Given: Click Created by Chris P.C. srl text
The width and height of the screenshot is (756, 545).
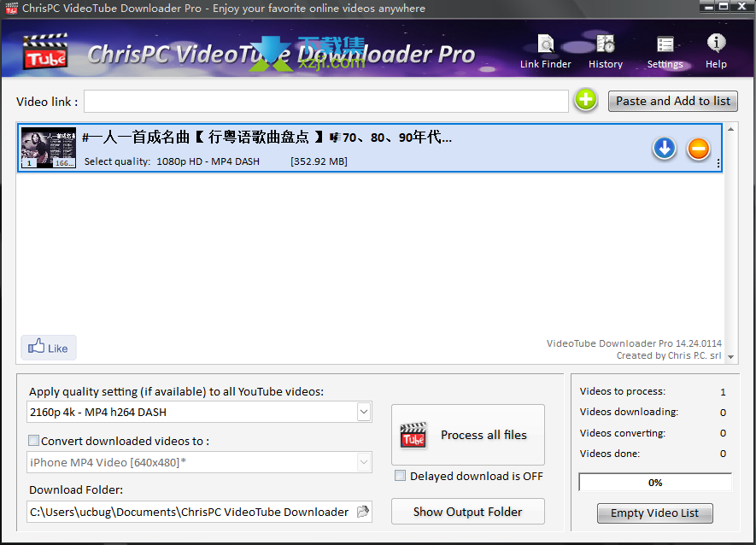Looking at the screenshot, I should [669, 355].
